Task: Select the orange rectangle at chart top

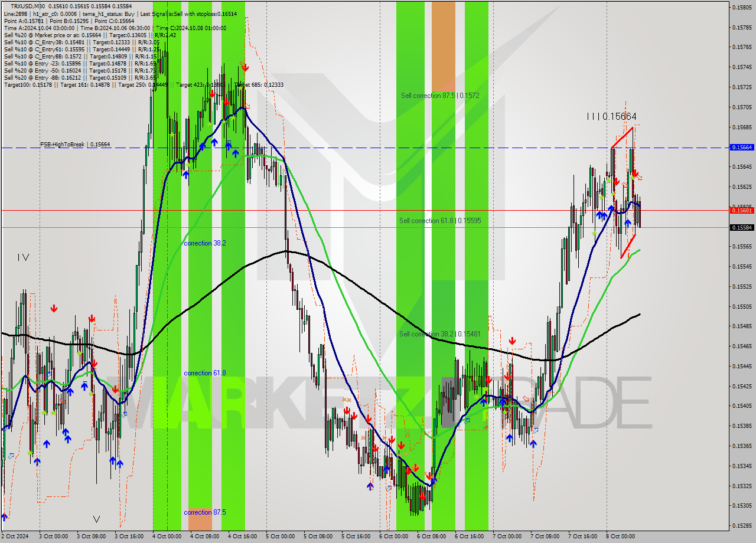Action: click(x=444, y=46)
